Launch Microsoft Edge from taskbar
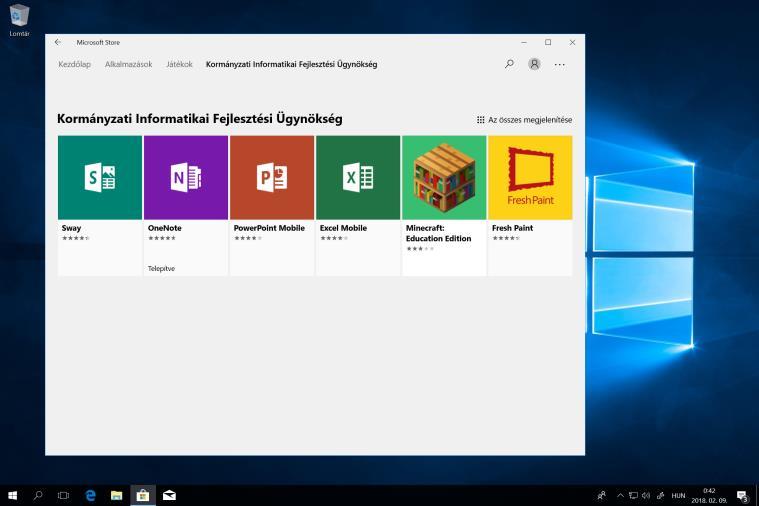 point(91,495)
